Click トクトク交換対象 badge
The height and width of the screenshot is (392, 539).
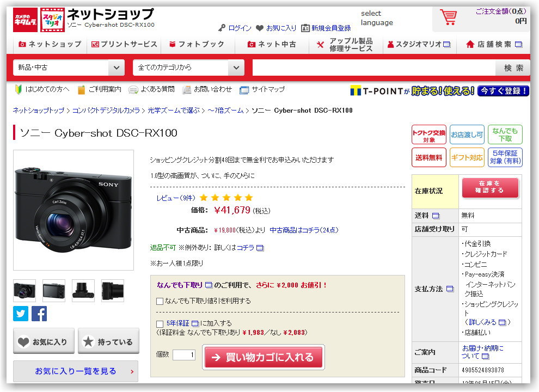point(428,134)
